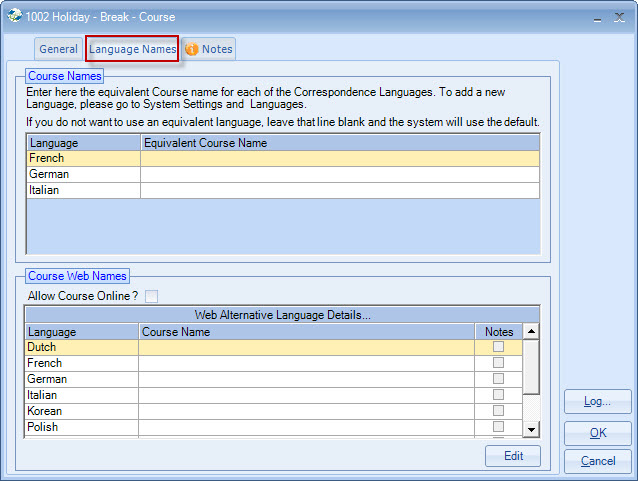This screenshot has width=638, height=481.
Task: Click the Notes column header
Action: 499,332
